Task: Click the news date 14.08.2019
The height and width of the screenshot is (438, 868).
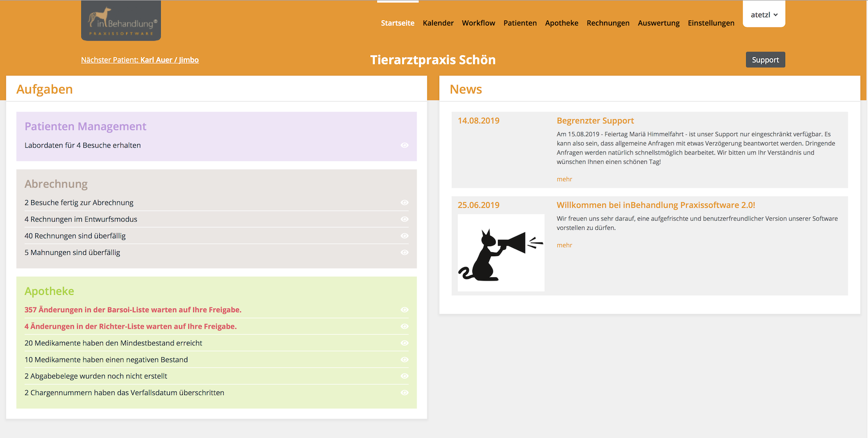Action: (x=479, y=121)
